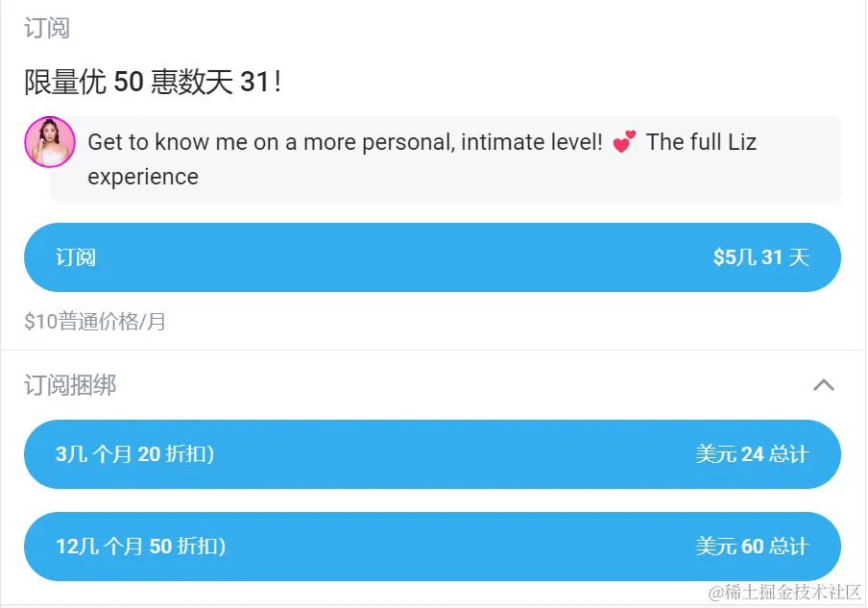Choose the 3几 个月 20 折扣 bundle
This screenshot has height=608, width=868.
coord(134,454)
